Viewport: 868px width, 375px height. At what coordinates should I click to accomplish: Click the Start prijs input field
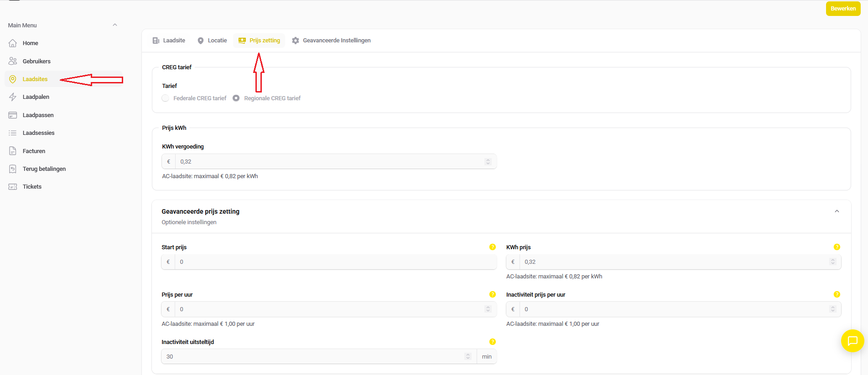click(329, 262)
